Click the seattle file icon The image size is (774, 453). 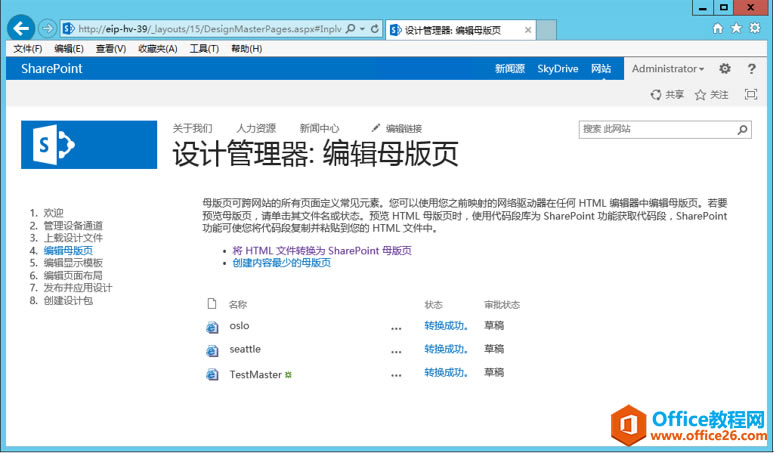(x=212, y=350)
